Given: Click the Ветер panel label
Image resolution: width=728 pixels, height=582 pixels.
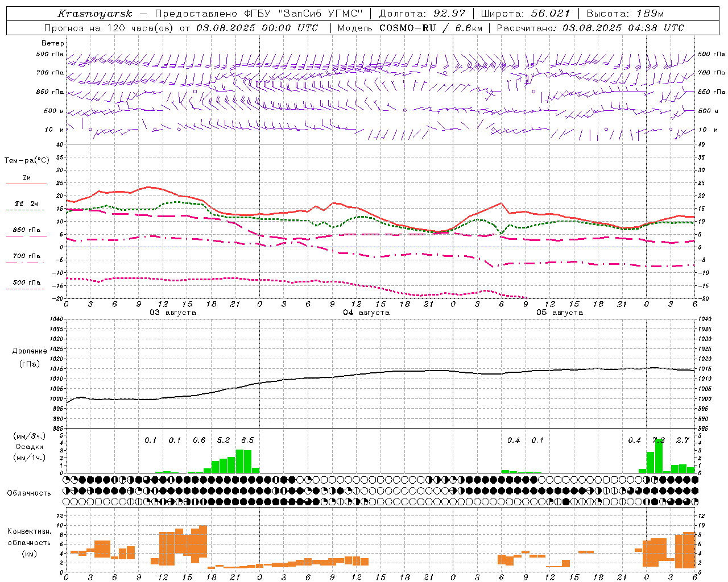Looking at the screenshot, I should click(53, 43).
